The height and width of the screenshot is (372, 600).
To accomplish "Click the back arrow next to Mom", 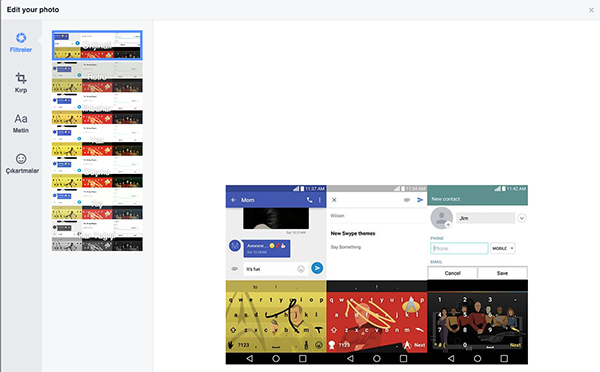I will coord(233,200).
